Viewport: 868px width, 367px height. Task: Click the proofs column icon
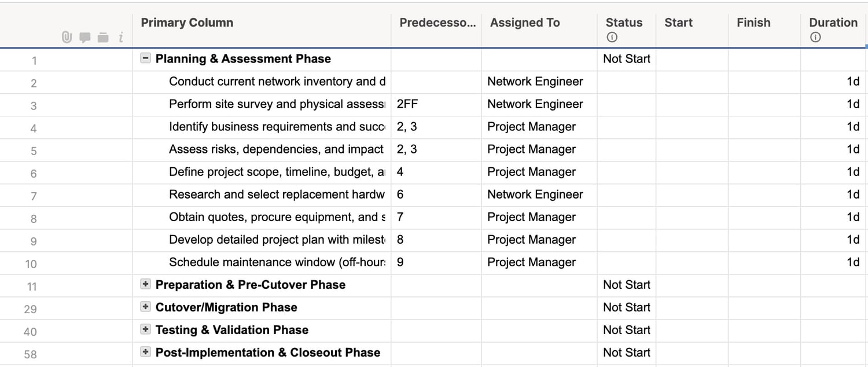pyautogui.click(x=103, y=38)
